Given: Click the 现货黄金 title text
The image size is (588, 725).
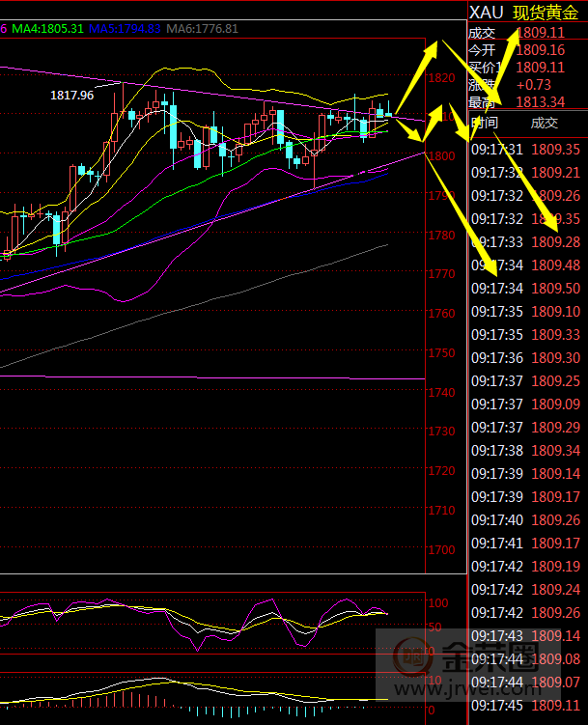Looking at the screenshot, I should click(x=547, y=13).
